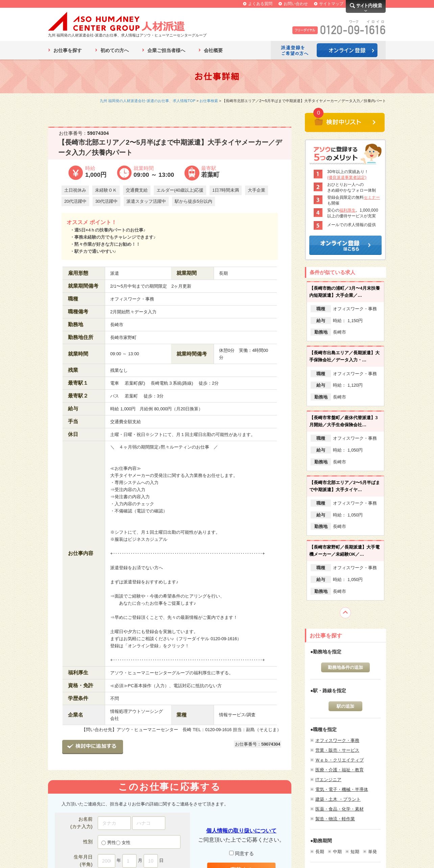
Task: Select the 男性 radio button
Action: click(x=103, y=843)
